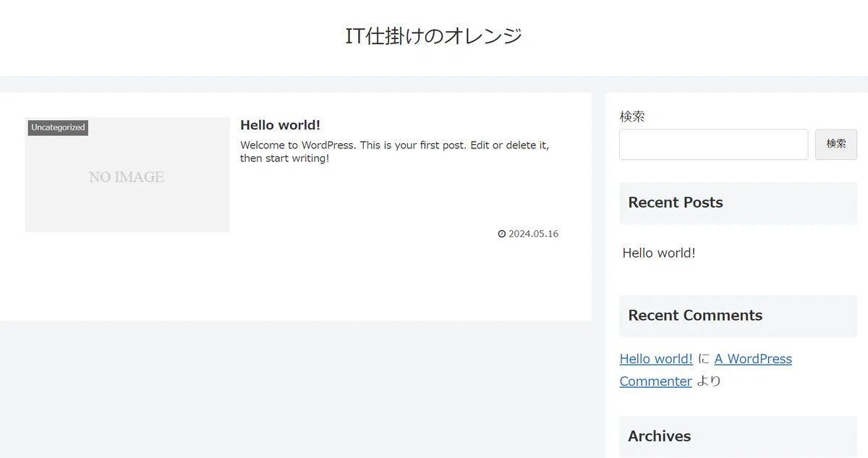Click the post date 2024.05.16
Viewport: 868px width, 458px height.
tap(533, 234)
